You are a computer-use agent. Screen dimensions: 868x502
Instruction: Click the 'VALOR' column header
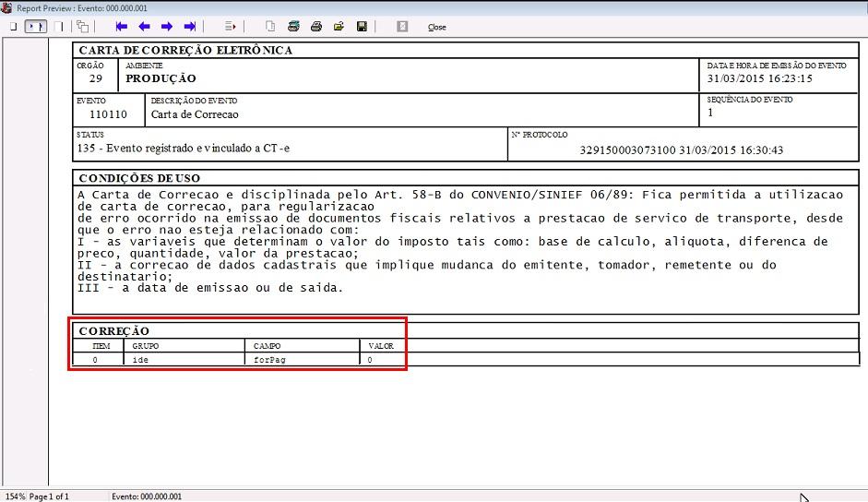(381, 346)
